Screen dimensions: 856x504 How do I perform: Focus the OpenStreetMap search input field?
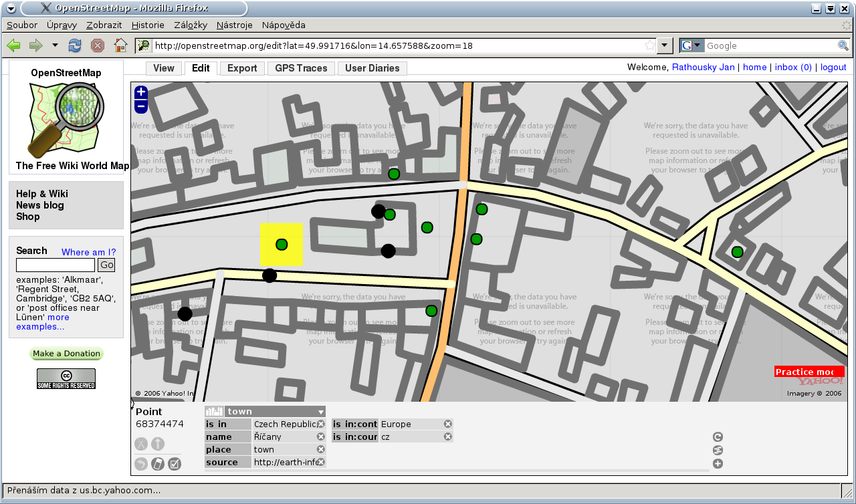tap(56, 265)
